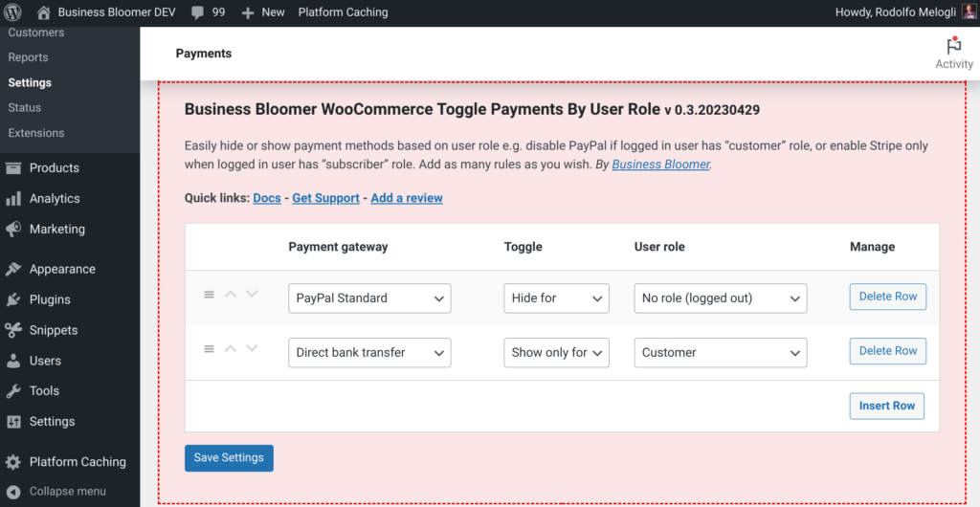Move Direct bank transfer row down with arrow

(252, 348)
